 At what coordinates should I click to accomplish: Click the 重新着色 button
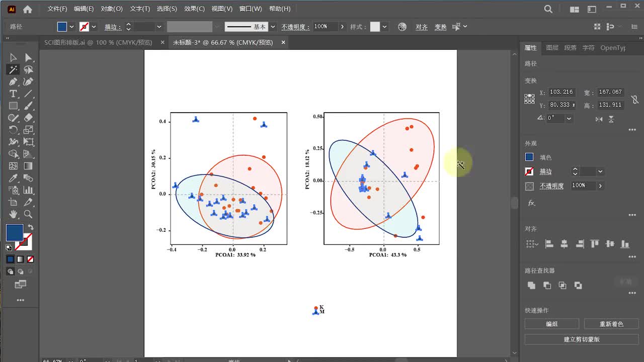[x=611, y=324]
